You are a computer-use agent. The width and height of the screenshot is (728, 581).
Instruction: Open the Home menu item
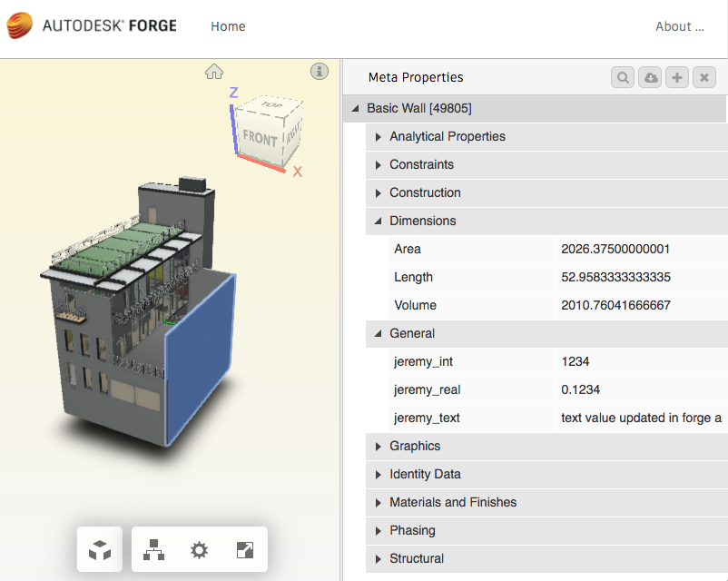tap(228, 26)
